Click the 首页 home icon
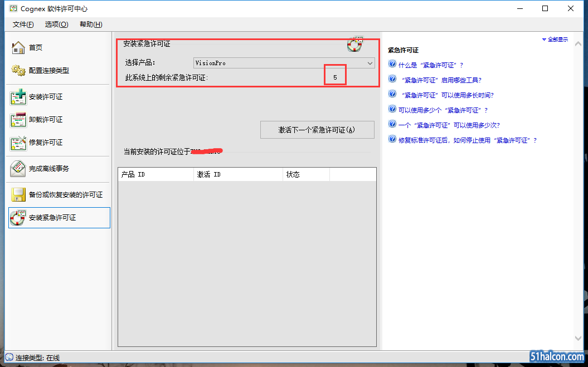 18,47
